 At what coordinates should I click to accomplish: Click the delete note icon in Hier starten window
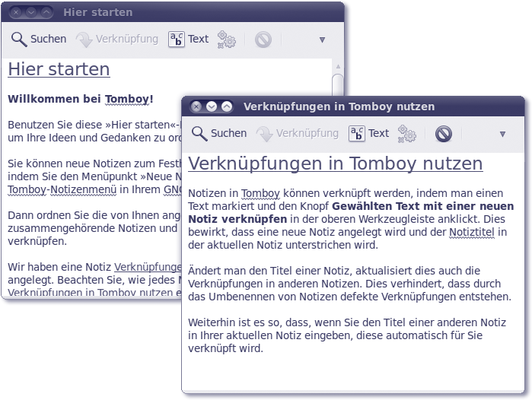[x=263, y=40]
